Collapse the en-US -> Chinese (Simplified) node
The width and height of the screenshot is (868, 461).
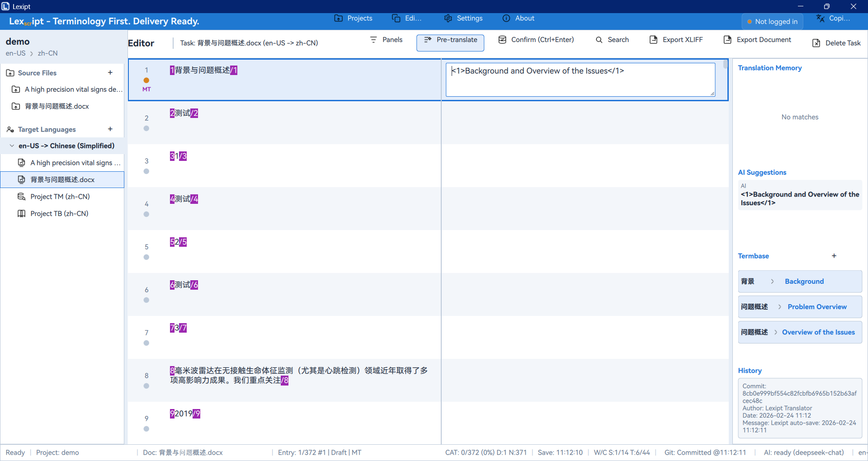[12, 146]
